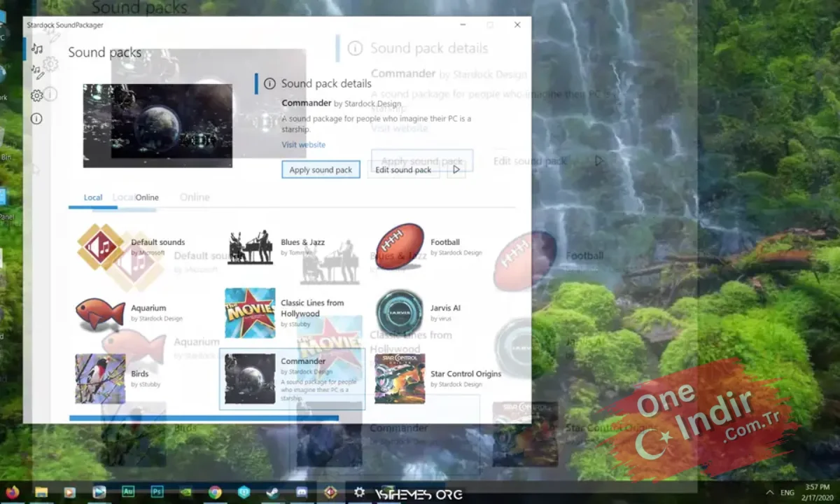Open Adobe Audition from the taskbar
The height and width of the screenshot is (504, 840).
128,492
